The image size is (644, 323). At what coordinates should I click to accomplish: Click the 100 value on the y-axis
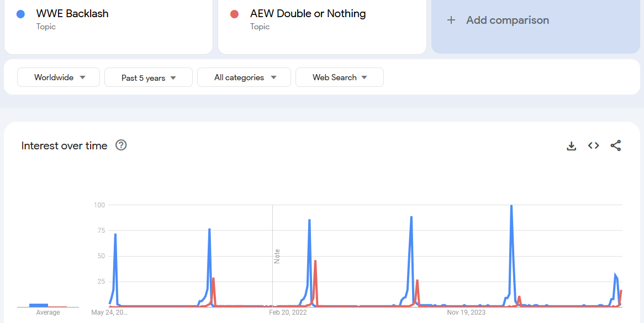tap(100, 205)
